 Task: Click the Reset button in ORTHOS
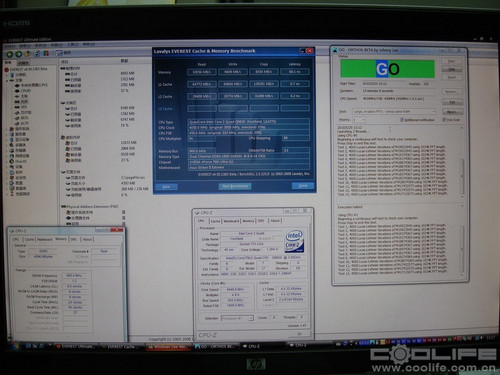[x=452, y=77]
